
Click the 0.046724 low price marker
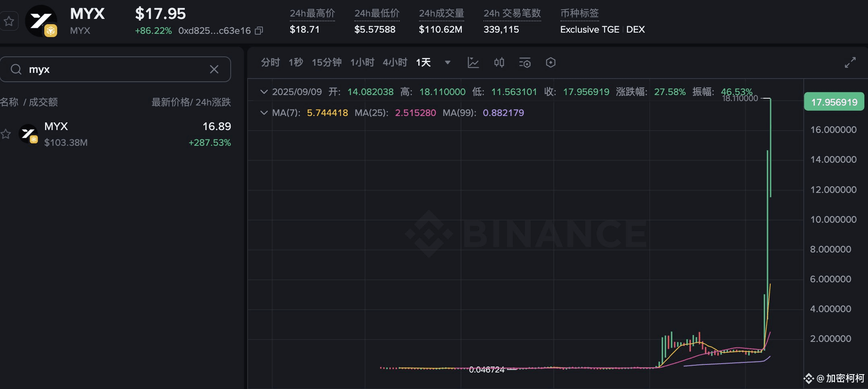coord(487,370)
